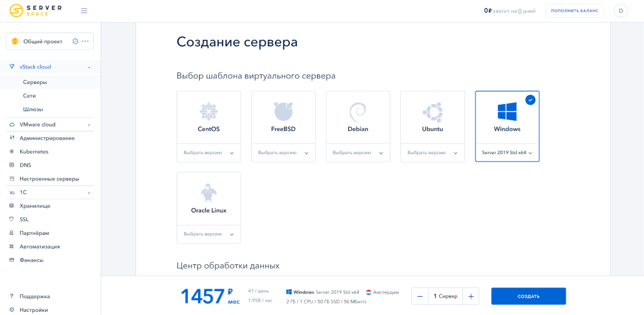This screenshot has width=644, height=315.
Task: Increase server count with plus button
Action: (x=470, y=296)
